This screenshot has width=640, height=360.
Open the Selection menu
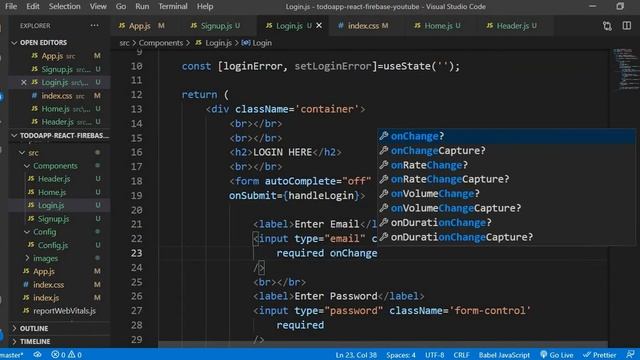(64, 7)
